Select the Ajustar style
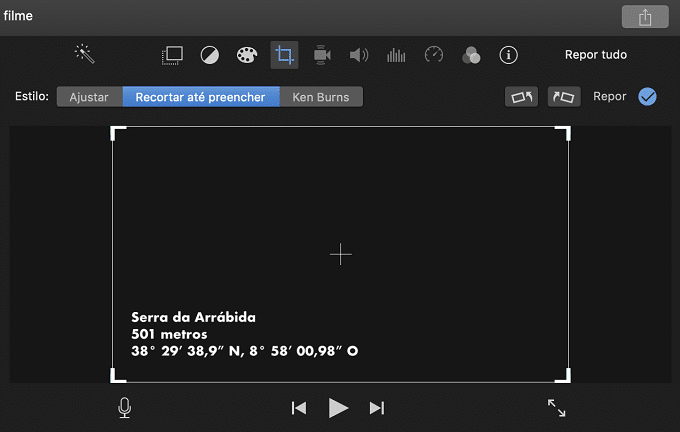This screenshot has width=680, height=432. 89,97
